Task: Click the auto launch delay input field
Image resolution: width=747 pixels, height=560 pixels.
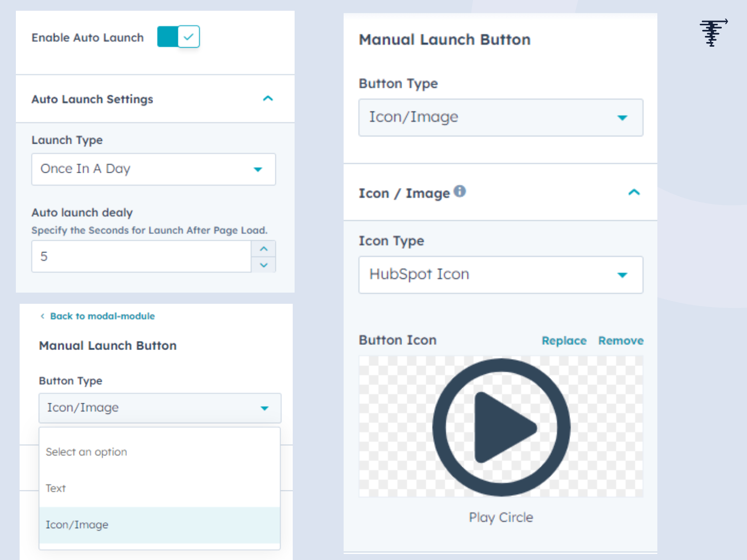Action: [141, 257]
